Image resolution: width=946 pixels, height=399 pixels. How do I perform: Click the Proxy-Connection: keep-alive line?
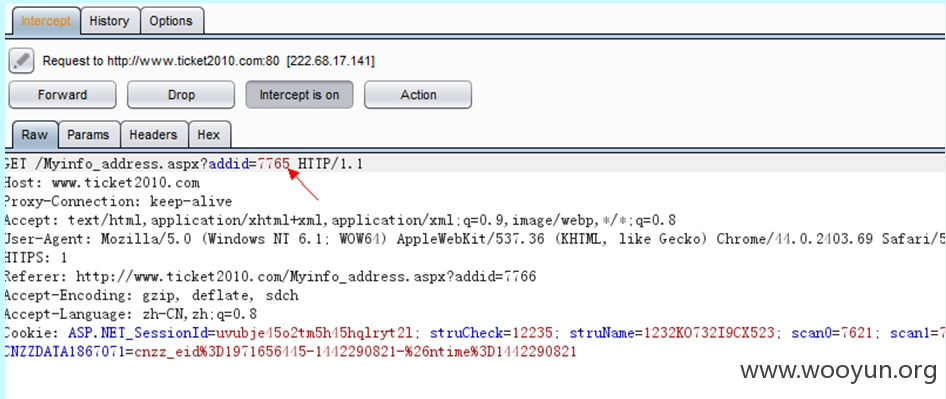pyautogui.click(x=118, y=201)
